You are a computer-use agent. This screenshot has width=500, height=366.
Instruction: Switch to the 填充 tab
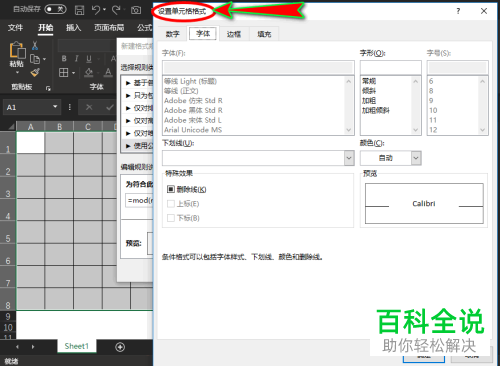click(264, 34)
